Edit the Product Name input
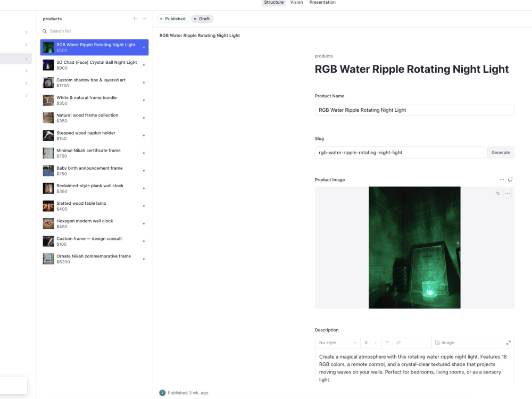This screenshot has height=399, width=532. pos(414,110)
